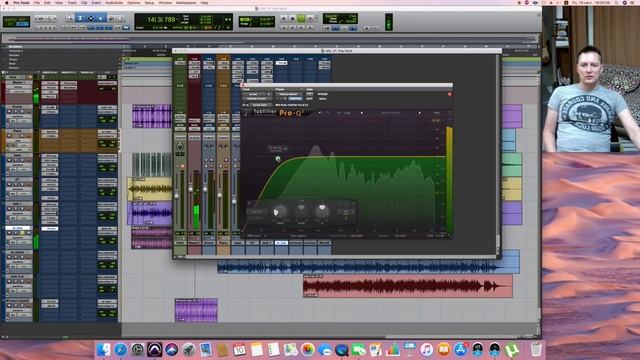Click the Gain knob in Pro-Q band panel
The width and height of the screenshot is (640, 360).
tap(301, 211)
